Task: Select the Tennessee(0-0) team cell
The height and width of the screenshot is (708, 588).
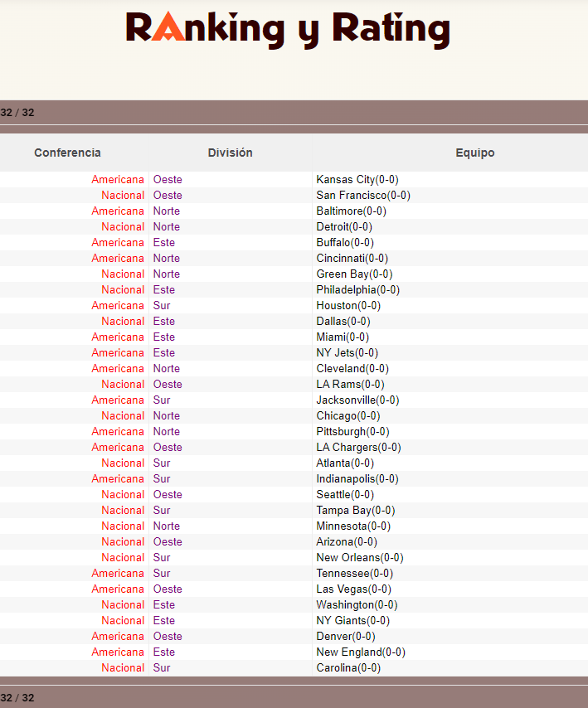Action: [354, 574]
